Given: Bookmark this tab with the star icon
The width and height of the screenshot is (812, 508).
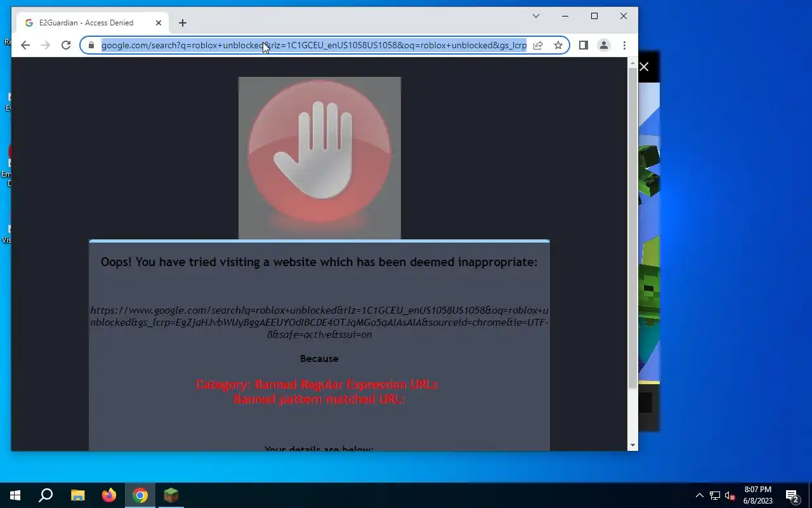Looking at the screenshot, I should [x=558, y=45].
